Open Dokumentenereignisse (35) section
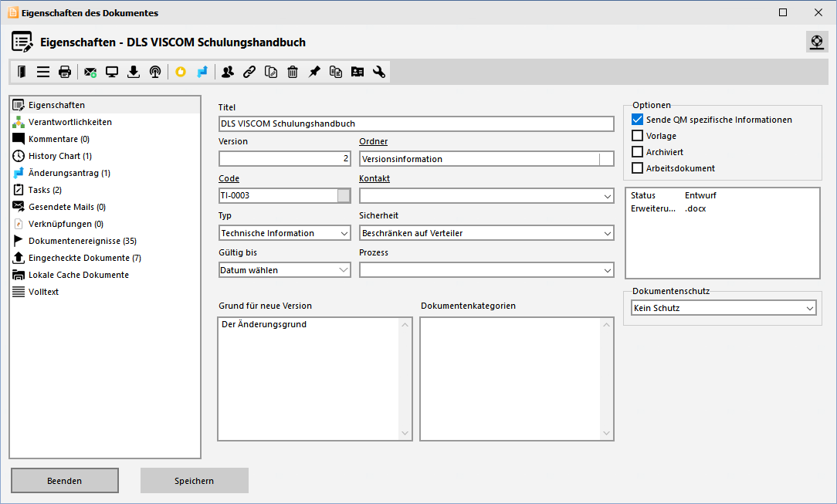Screen dimensions: 837x504 105,241
